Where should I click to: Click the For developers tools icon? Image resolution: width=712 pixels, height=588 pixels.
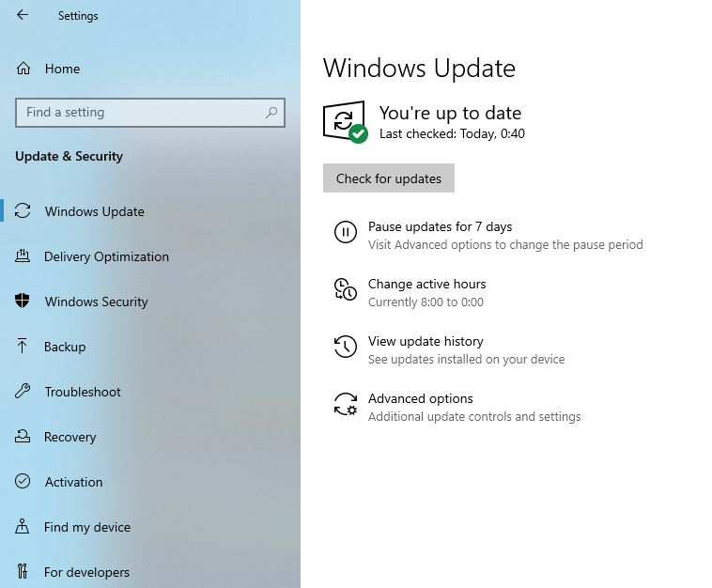tap(23, 571)
